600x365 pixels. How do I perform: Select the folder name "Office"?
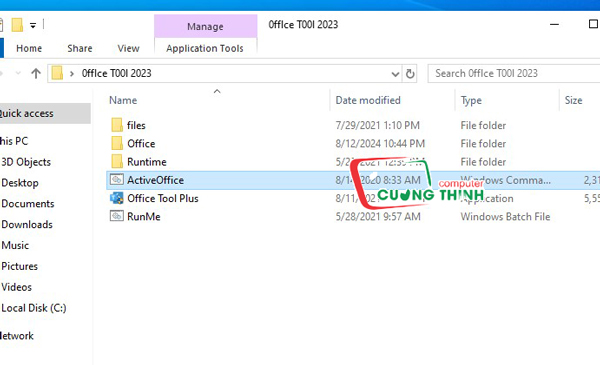pos(141,143)
